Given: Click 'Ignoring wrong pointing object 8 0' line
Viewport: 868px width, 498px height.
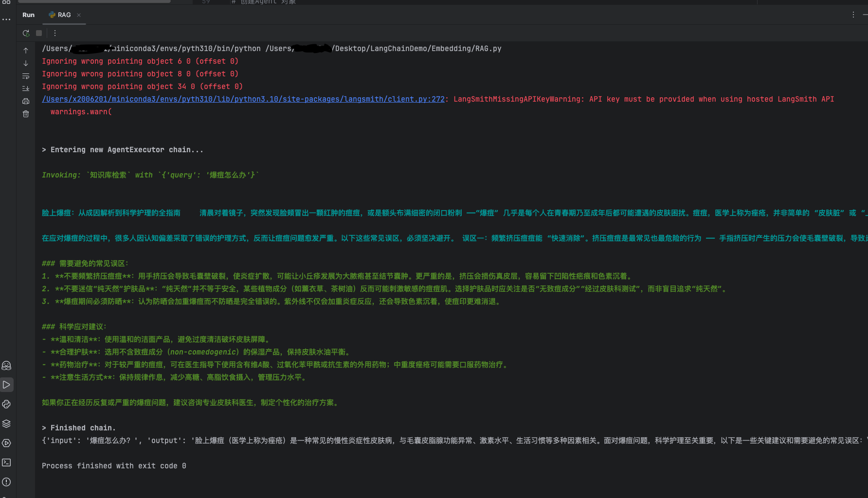Looking at the screenshot, I should coord(140,74).
